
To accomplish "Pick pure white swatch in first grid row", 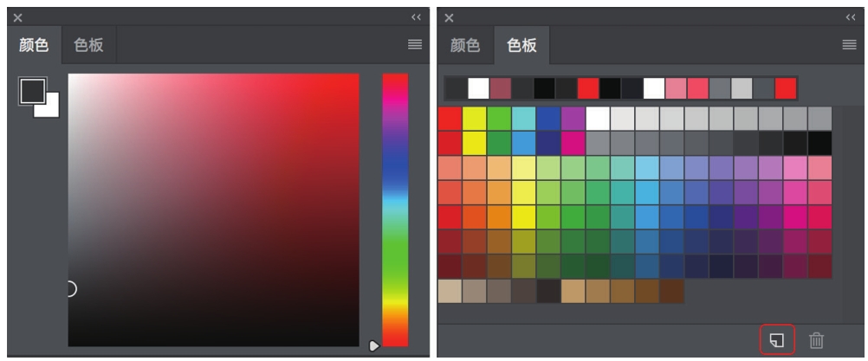I will coord(598,119).
